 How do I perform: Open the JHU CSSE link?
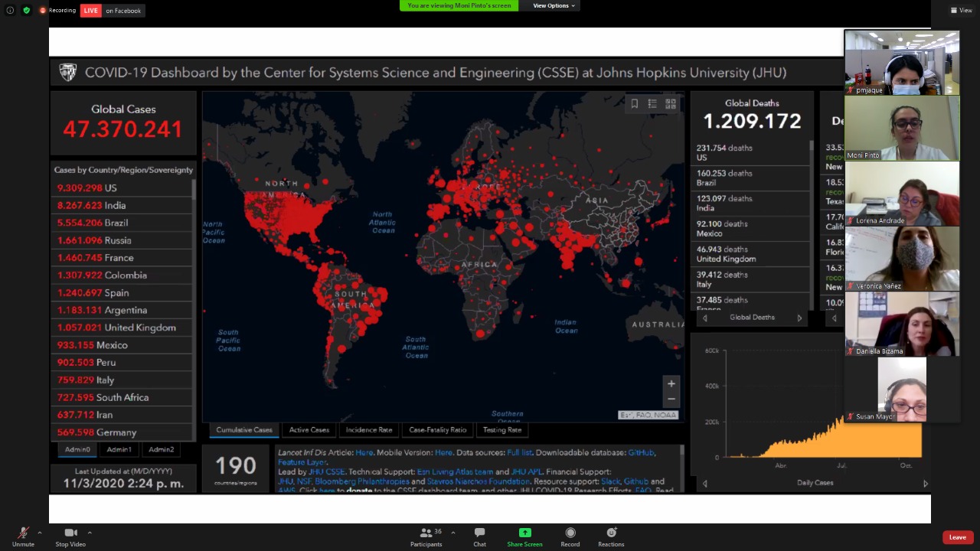coord(326,472)
